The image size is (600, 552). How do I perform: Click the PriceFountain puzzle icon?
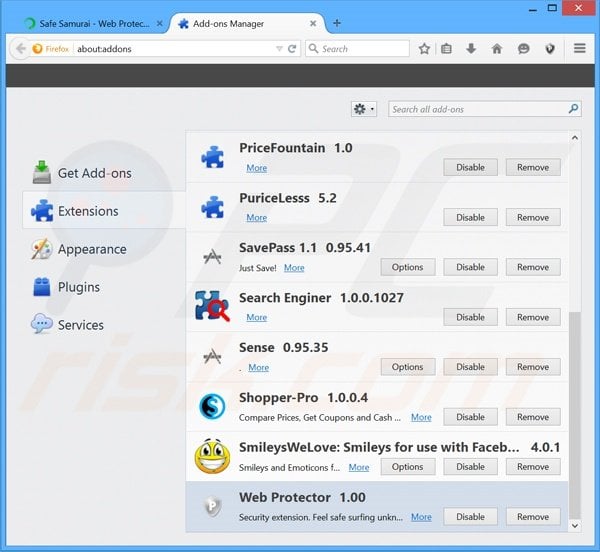[212, 157]
